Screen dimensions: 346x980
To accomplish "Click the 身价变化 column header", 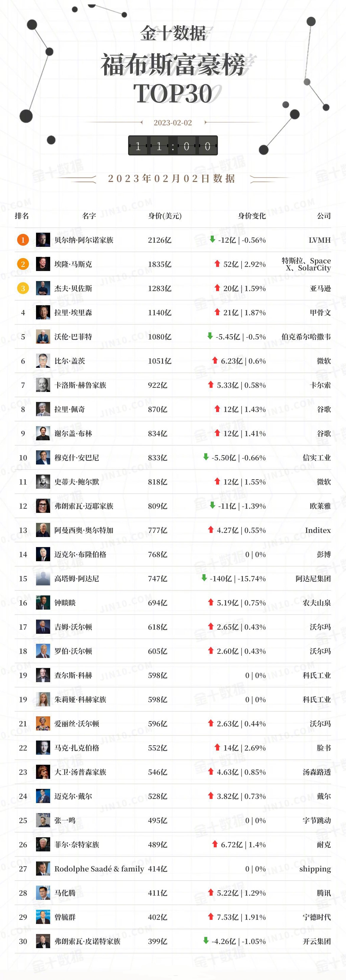I will pos(252,216).
